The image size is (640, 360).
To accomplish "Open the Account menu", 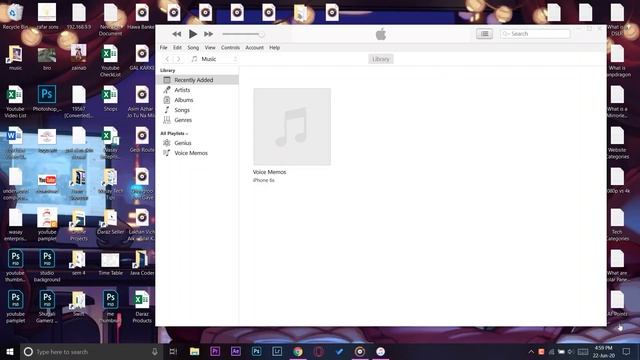I will 254,48.
